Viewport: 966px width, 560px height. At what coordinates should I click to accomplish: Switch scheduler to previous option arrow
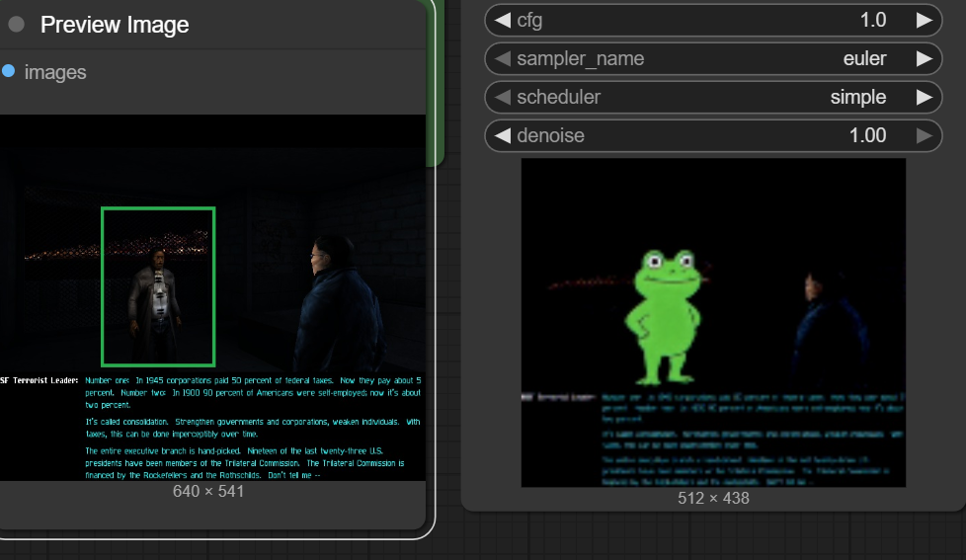click(x=502, y=98)
